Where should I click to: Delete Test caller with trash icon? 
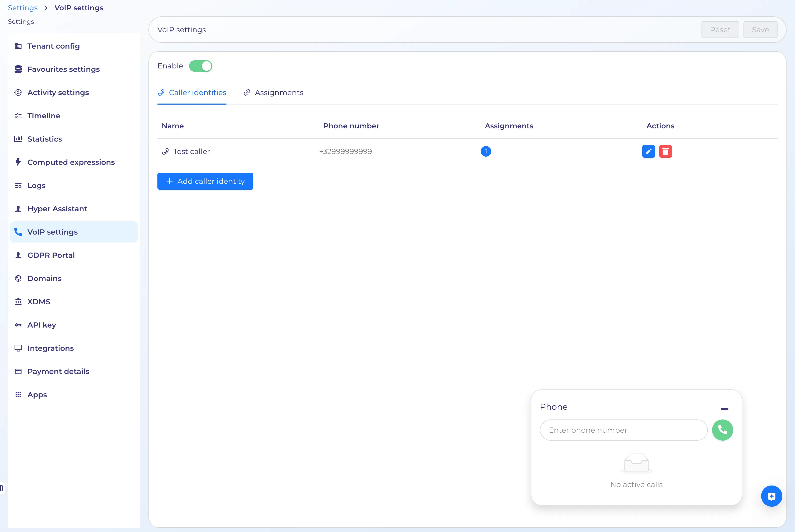point(665,151)
